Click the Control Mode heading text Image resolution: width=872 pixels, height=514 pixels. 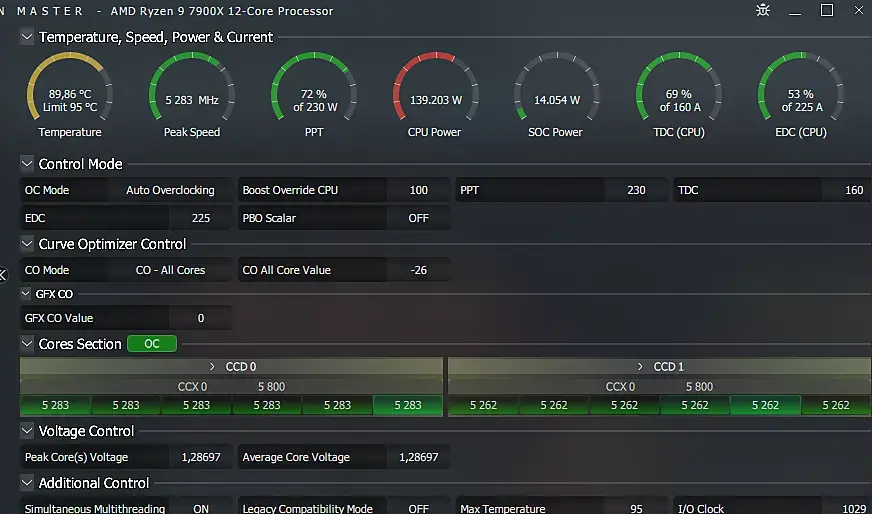(81, 164)
